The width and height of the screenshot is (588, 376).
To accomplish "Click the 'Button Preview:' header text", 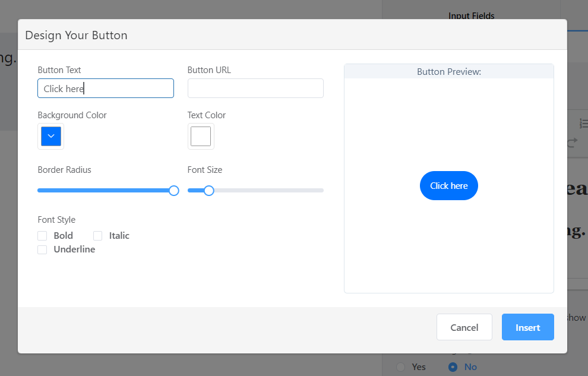I will coord(449,72).
